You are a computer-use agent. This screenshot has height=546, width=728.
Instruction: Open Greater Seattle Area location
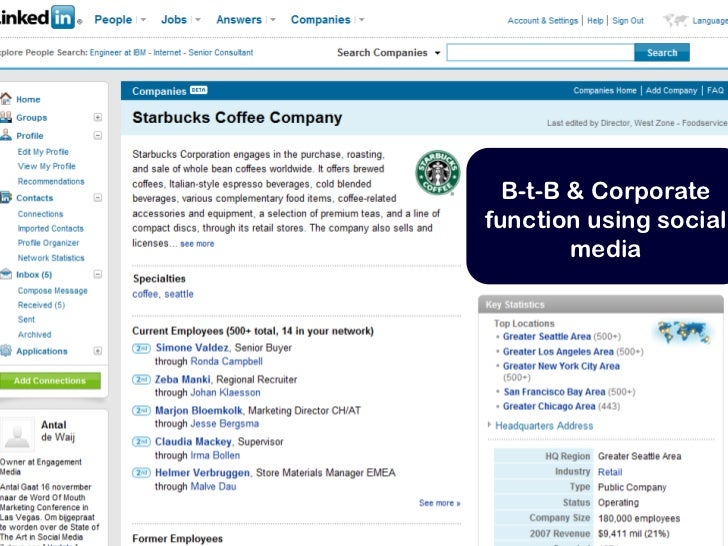coord(547,336)
